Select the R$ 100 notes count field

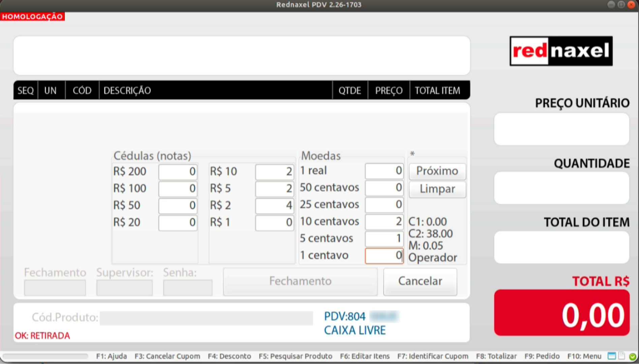click(x=178, y=188)
